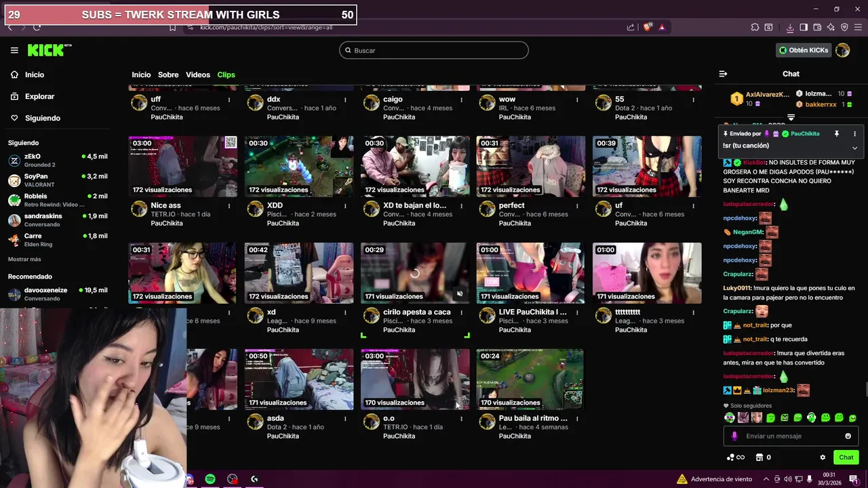Screen dimensions: 868x488
Task: Unmute the 'cirilo apesta a caca' preview
Action: tap(460, 293)
